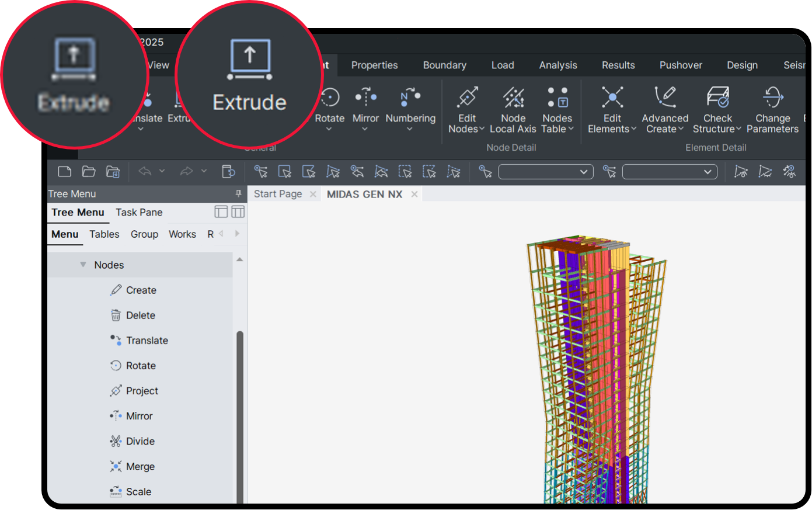Click the Open folder toolbar icon
Screen dimensions: 812x510
[x=89, y=171]
